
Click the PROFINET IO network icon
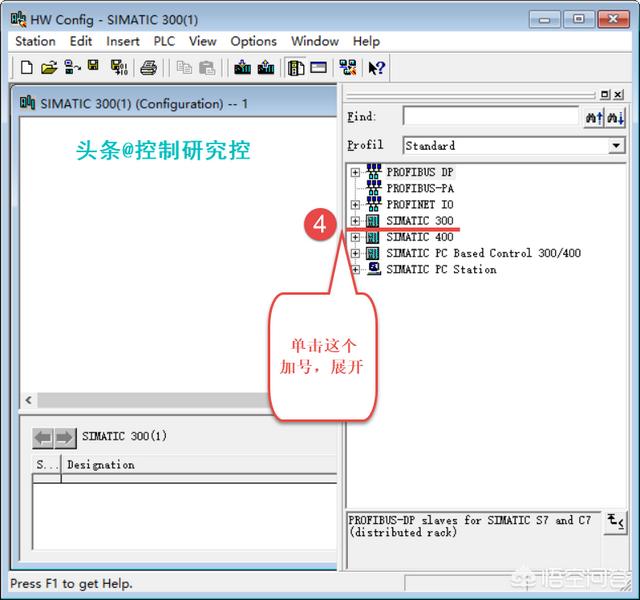[x=373, y=204]
